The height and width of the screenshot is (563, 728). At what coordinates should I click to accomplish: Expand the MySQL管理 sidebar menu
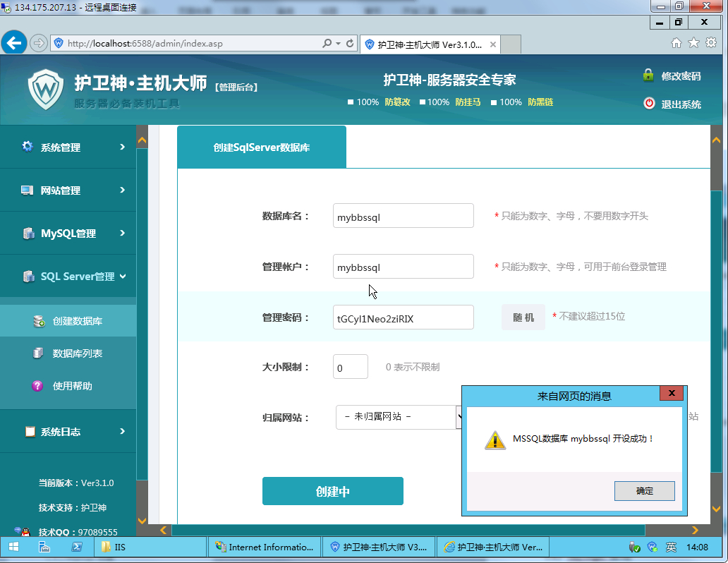tap(68, 234)
